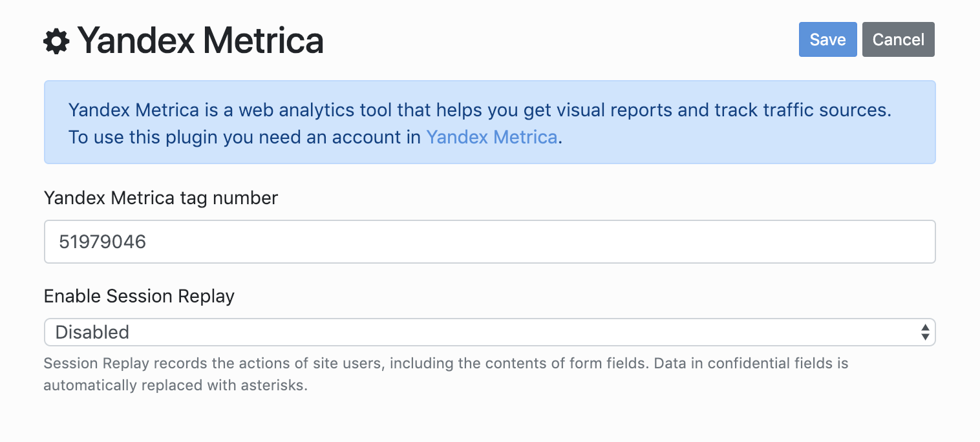Click the "To use this plugin" banner line
This screenshot has height=442, width=980.
(246, 137)
